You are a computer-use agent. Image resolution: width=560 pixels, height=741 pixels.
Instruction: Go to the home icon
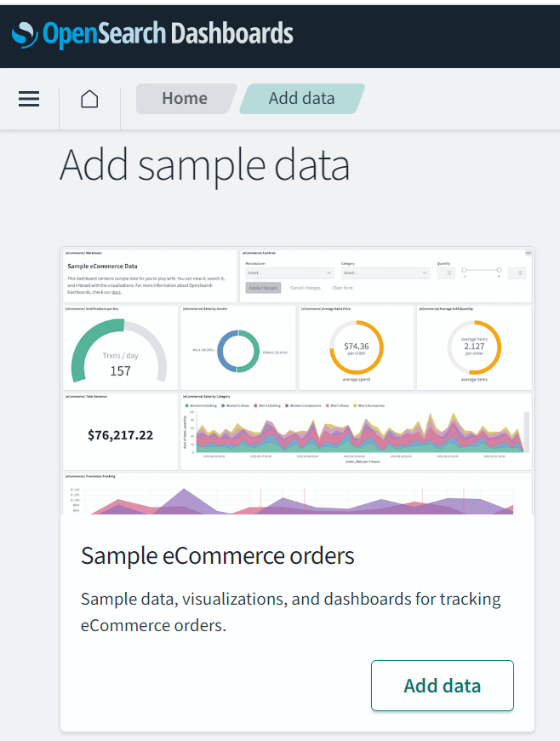point(89,99)
